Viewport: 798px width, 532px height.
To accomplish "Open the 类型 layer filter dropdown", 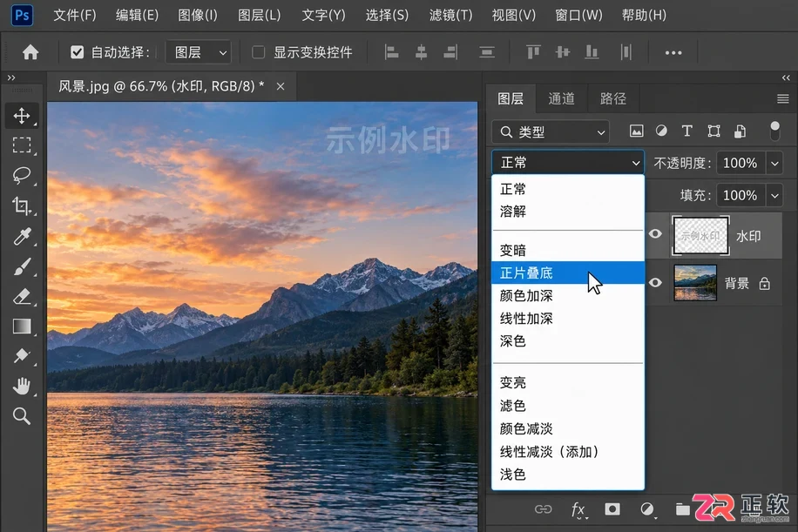I will [x=551, y=132].
